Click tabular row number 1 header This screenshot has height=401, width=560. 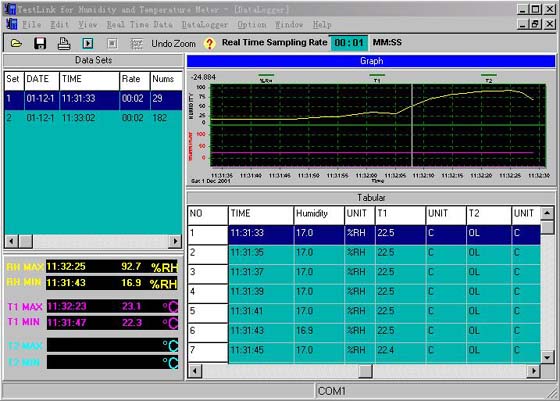tap(208, 235)
